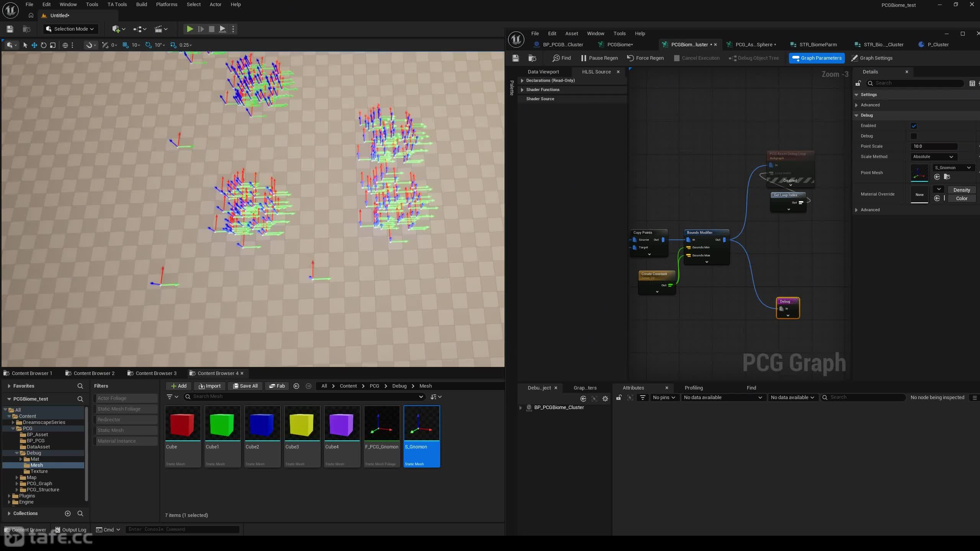Screen dimensions: 980x551
Task: Click the green Play button in the toolbar
Action: pyautogui.click(x=189, y=29)
